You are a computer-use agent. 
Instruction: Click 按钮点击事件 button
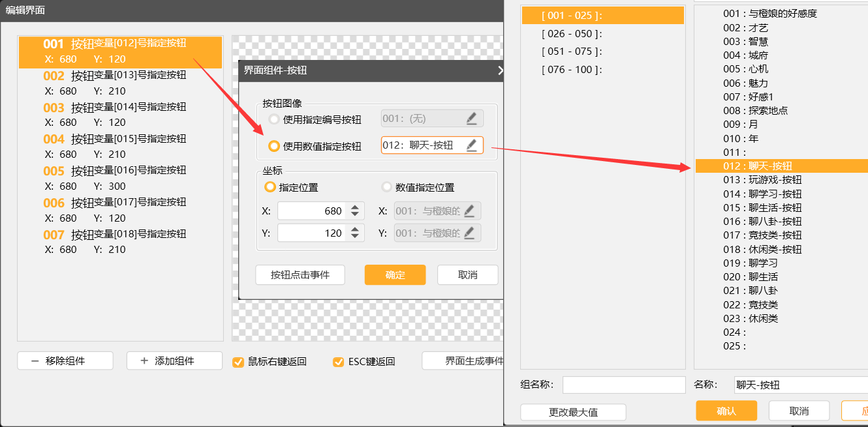pos(300,275)
